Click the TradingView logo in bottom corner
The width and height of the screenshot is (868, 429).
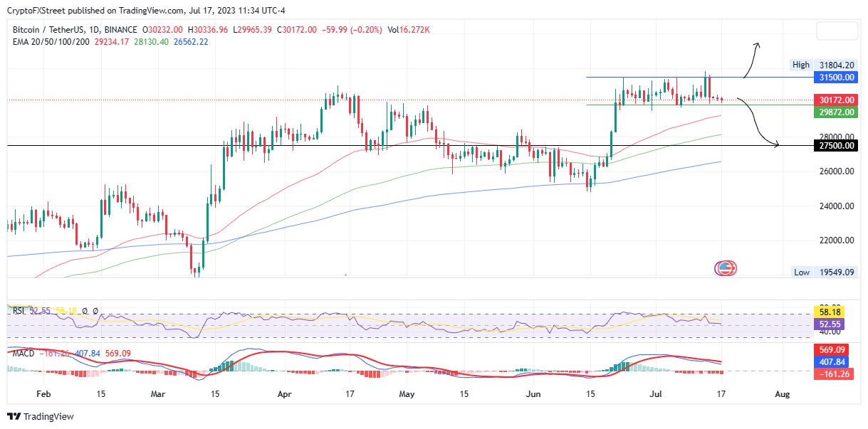pyautogui.click(x=41, y=416)
